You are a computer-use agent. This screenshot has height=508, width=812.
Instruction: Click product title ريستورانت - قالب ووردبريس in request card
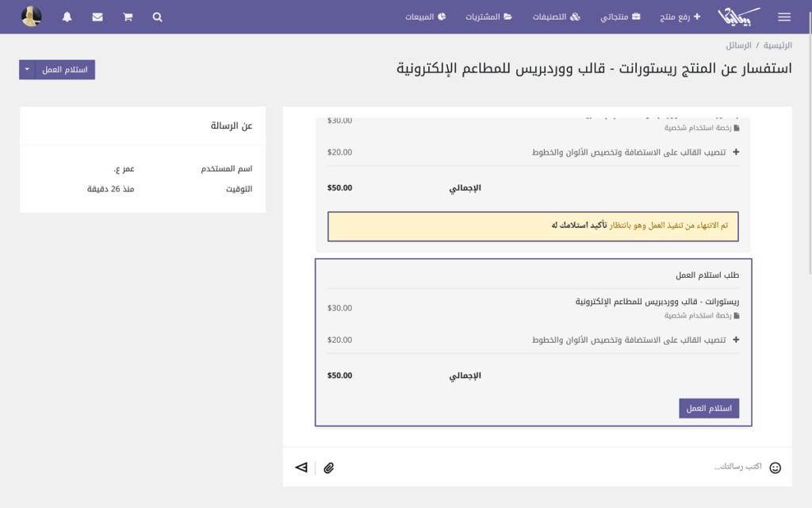coord(657,302)
